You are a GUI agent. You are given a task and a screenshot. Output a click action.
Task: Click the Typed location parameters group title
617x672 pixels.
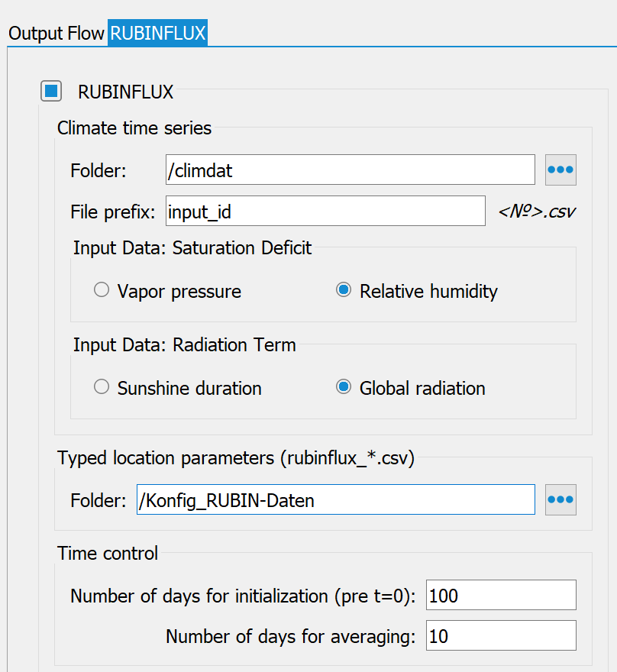click(236, 457)
